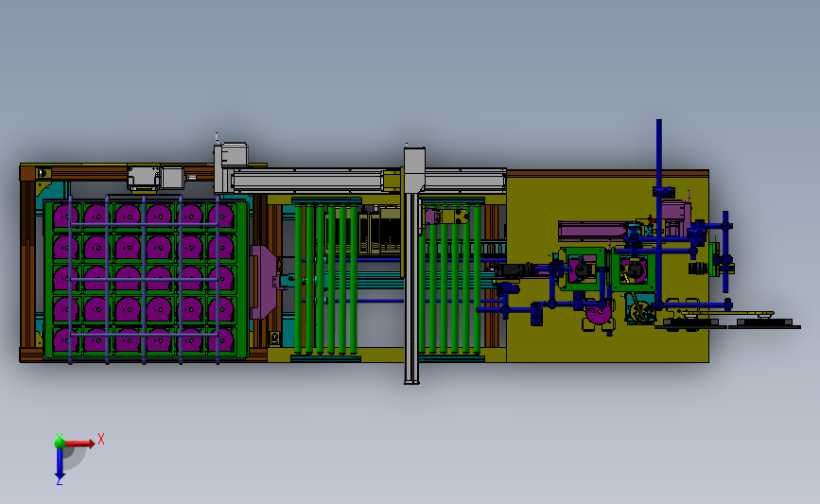Screen dimensions: 820x504
Task: Click the green Y axis ball of the triad
Action: click(60, 443)
